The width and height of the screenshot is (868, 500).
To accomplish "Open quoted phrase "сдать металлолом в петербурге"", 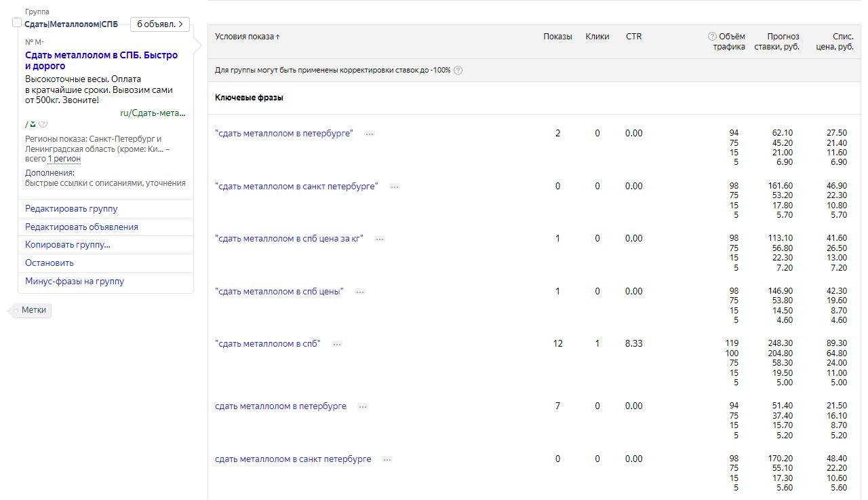I will [284, 134].
